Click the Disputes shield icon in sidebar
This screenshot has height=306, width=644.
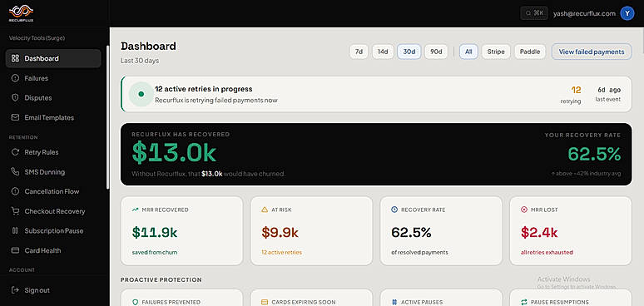[15, 97]
